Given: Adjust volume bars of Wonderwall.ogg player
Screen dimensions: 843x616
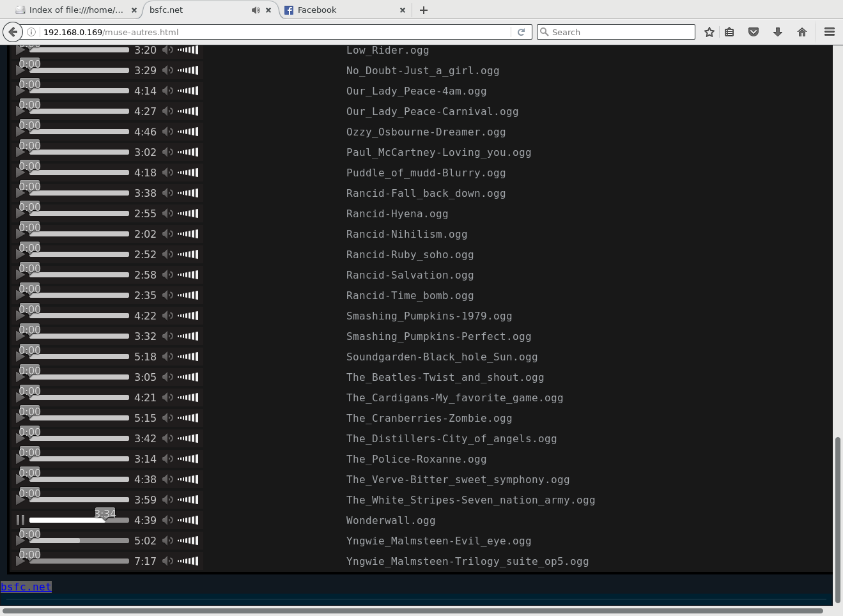Looking at the screenshot, I should pyautogui.click(x=188, y=520).
